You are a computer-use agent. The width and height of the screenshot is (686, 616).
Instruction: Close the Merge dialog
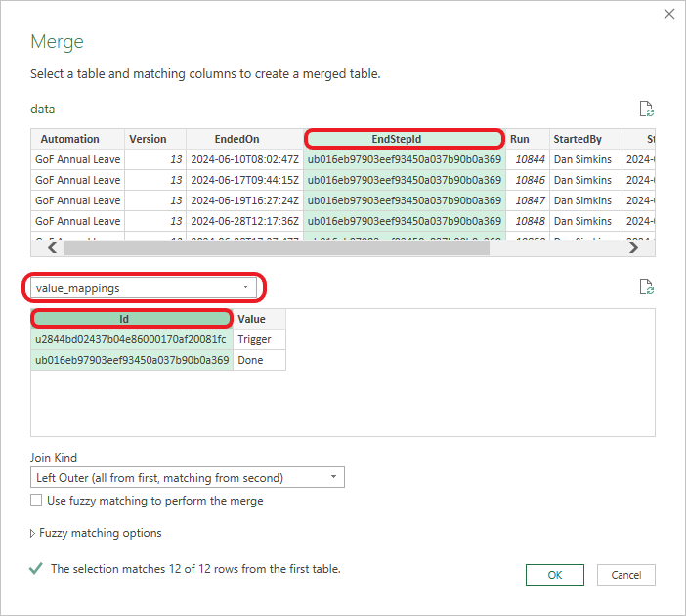669,14
